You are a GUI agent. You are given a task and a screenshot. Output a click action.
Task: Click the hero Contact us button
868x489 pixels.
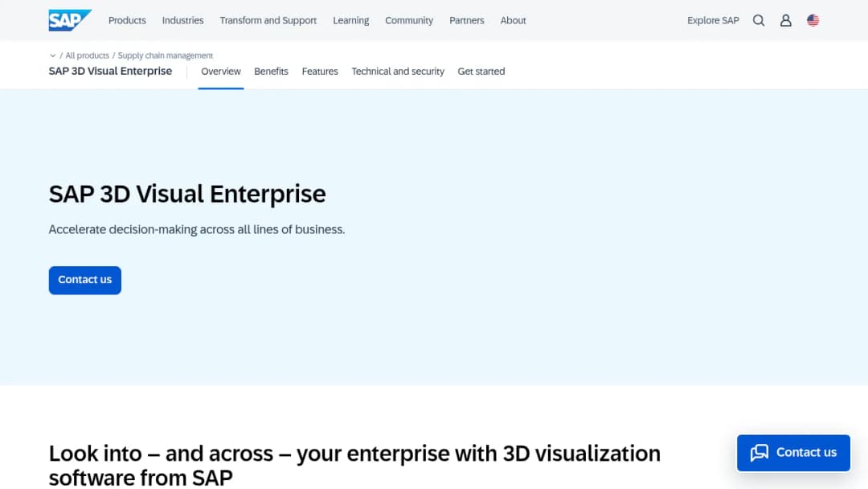pos(84,280)
